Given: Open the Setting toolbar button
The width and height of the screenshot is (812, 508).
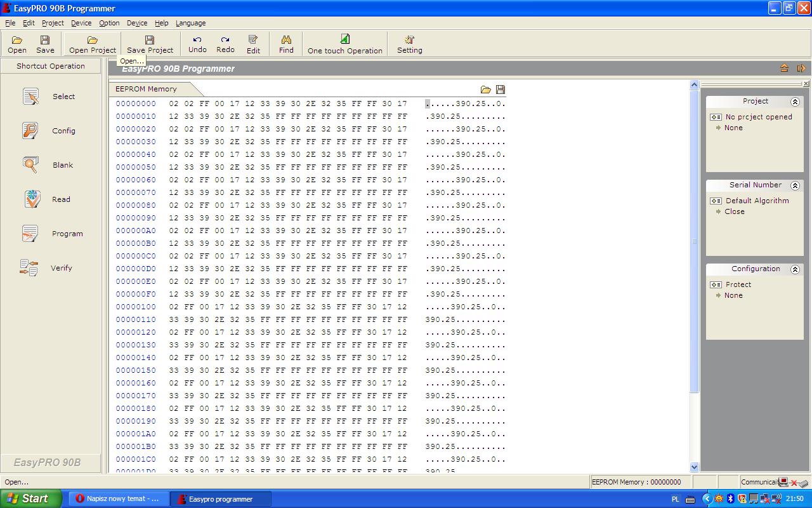Looking at the screenshot, I should coord(410,44).
